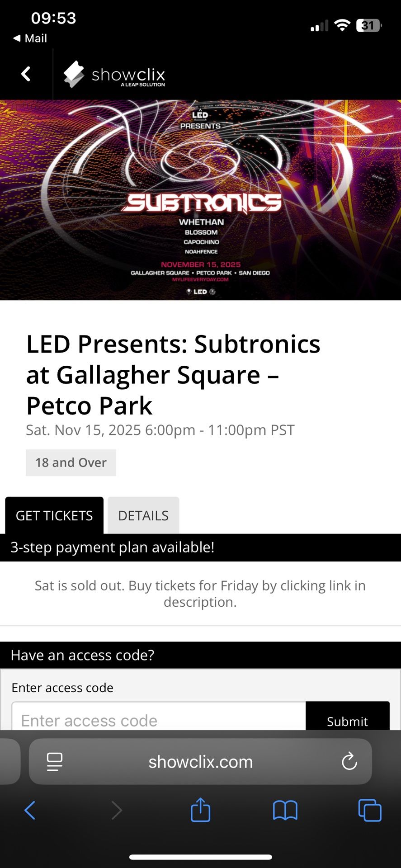The width and height of the screenshot is (401, 868).
Task: Tap the battery indicator in status bar
Action: pos(368,26)
